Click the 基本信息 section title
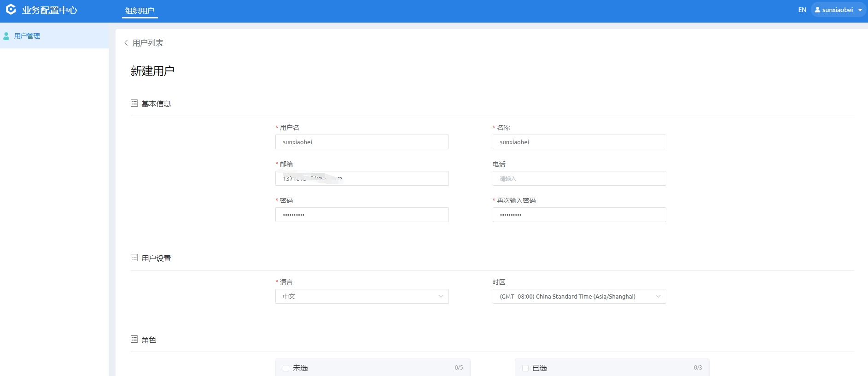The width and height of the screenshot is (868, 376). coord(156,104)
